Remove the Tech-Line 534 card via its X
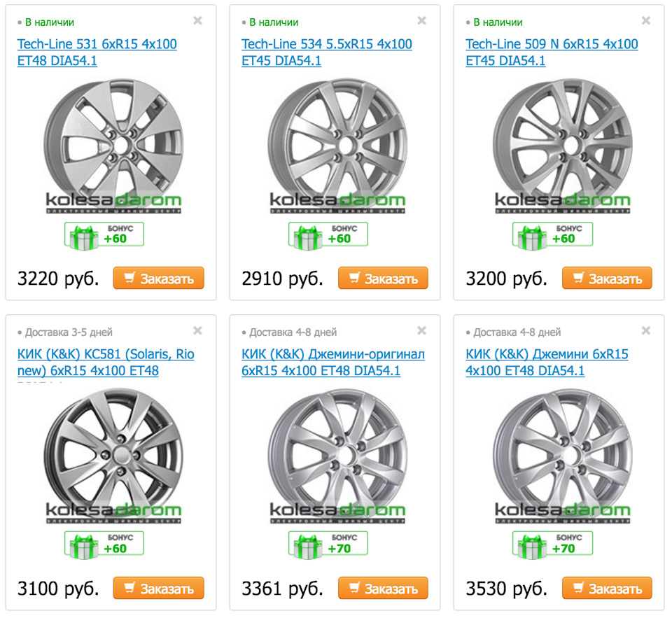 click(422, 20)
